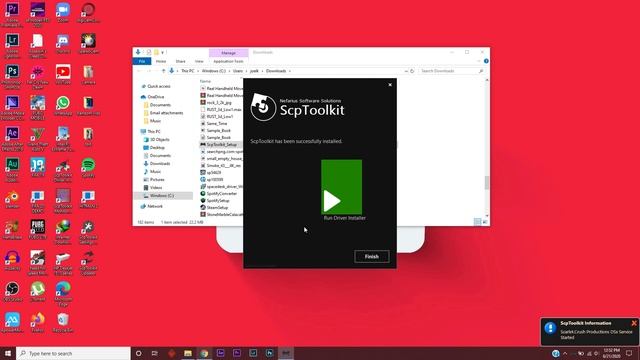640x360 pixels.
Task: Open PUBG Lite desktop shortcut
Action: (x=38, y=229)
